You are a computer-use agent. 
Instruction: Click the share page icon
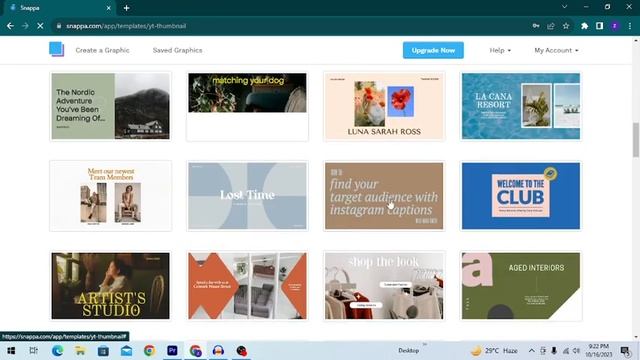[551, 26]
